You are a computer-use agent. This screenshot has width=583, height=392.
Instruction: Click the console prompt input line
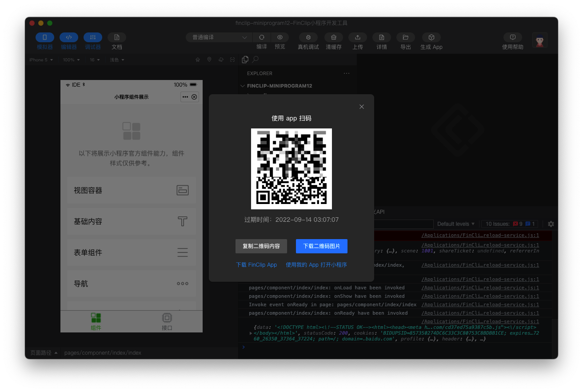point(398,347)
